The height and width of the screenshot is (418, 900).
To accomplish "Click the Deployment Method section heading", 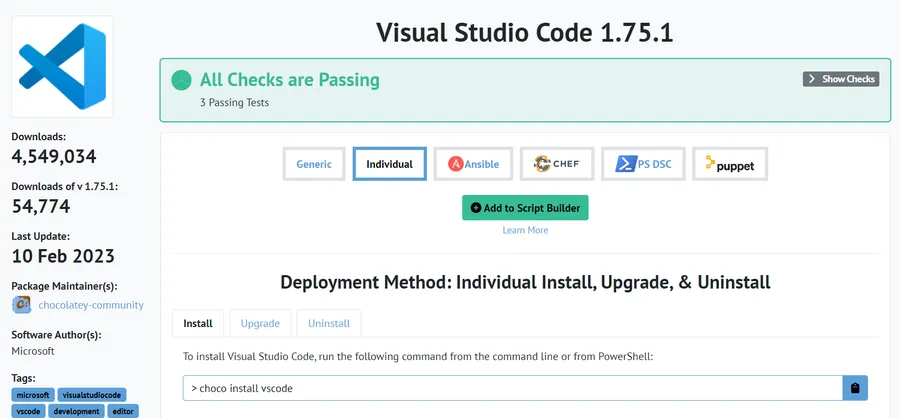I will coord(525,282).
